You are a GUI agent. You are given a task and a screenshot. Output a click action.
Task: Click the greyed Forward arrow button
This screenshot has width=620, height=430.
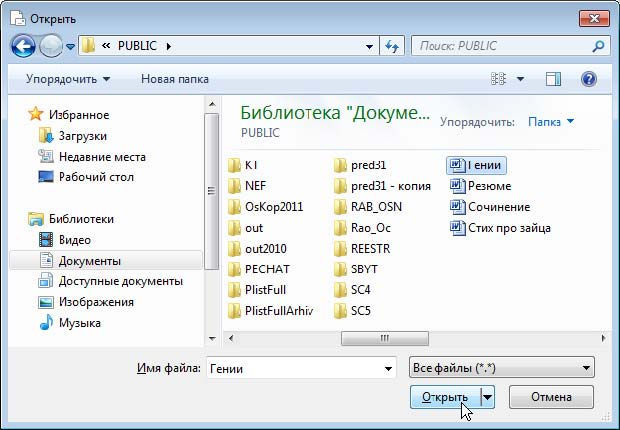coord(51,46)
